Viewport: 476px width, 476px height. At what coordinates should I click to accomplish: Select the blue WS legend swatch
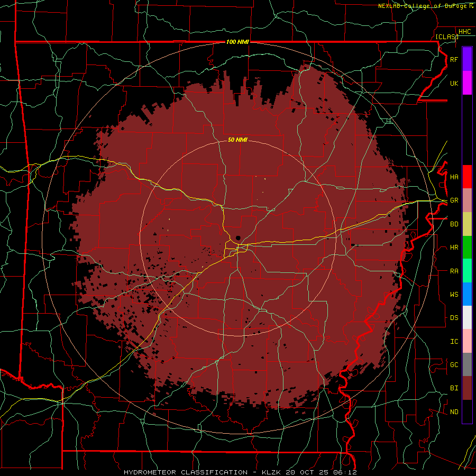pyautogui.click(x=467, y=294)
